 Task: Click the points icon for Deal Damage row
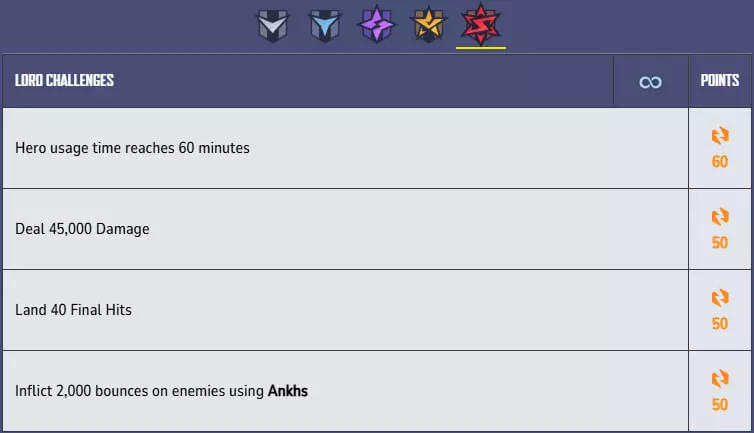click(x=720, y=217)
